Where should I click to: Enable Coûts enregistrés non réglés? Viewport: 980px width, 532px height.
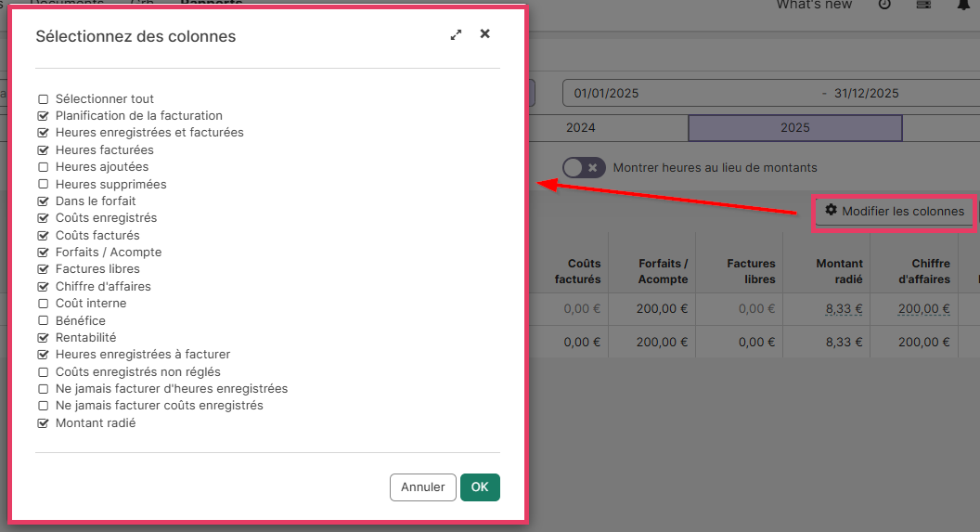click(43, 372)
